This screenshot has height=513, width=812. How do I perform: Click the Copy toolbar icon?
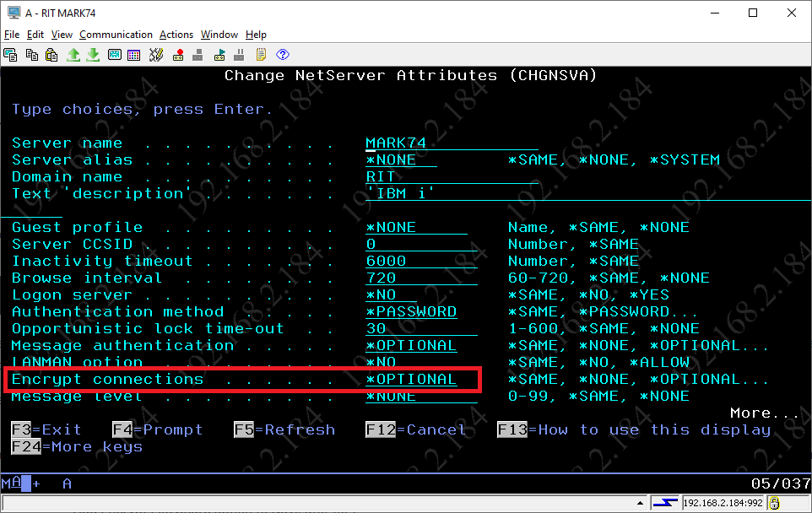(32, 55)
